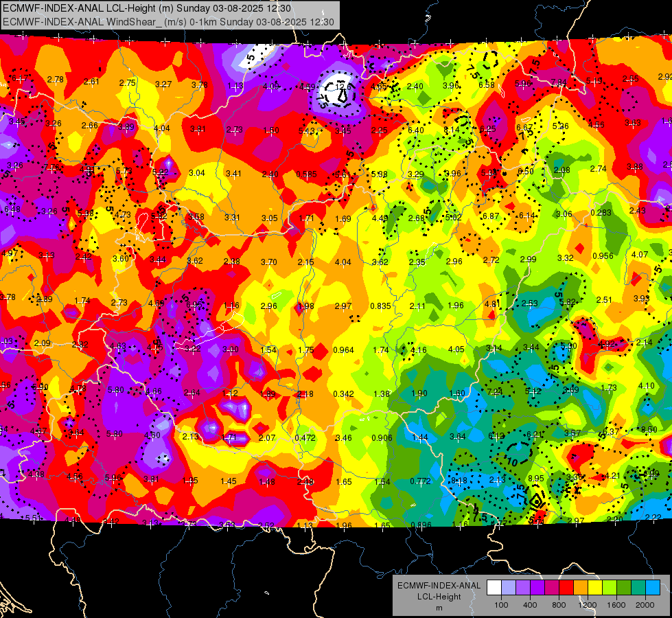Screen dimensions: 672x618
Task: Click the wind shear value 6.58
Action: point(487,85)
